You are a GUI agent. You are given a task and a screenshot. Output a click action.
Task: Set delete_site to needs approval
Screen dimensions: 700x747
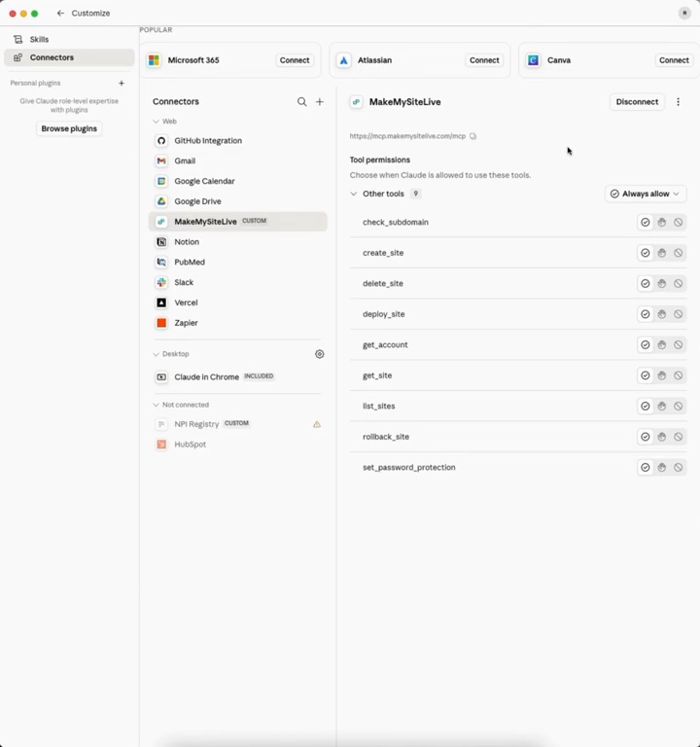tap(662, 283)
